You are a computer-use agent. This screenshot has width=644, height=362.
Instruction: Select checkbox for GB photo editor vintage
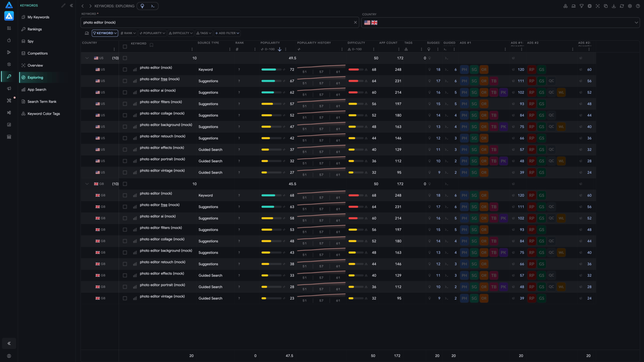click(125, 299)
